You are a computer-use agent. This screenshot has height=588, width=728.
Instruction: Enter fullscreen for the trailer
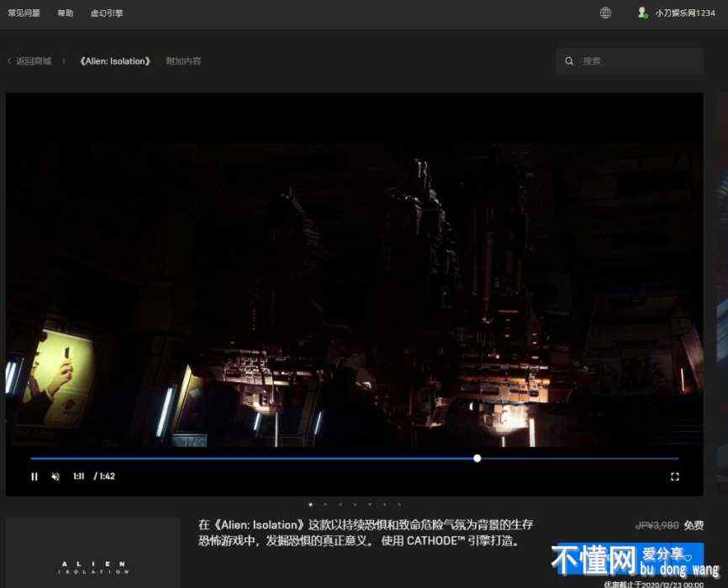[674, 476]
